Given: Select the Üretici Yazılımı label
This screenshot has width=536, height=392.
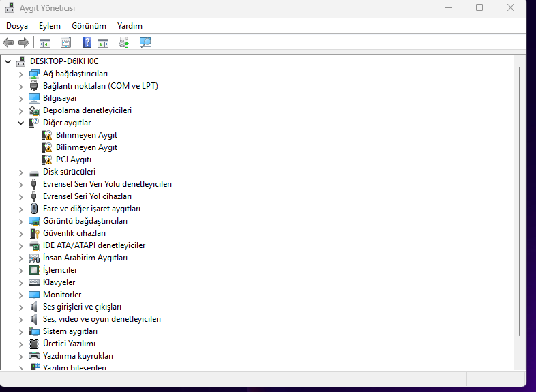Looking at the screenshot, I should pos(69,344).
